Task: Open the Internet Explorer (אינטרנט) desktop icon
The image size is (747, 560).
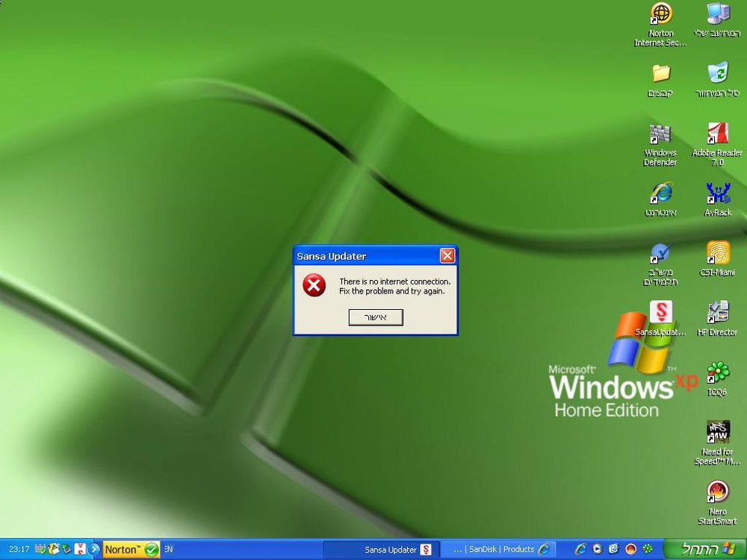Action: coord(661,199)
